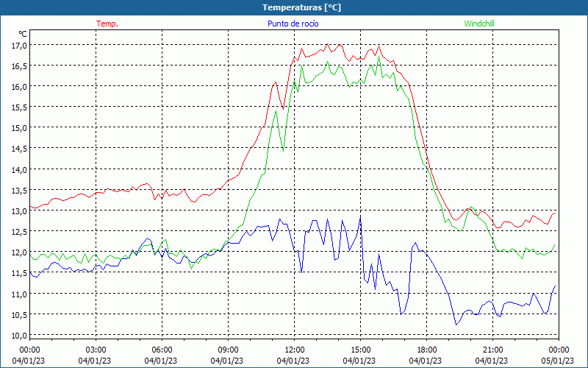Click the "10,0" y-axis value
This screenshot has height=368, width=588.
point(20,336)
